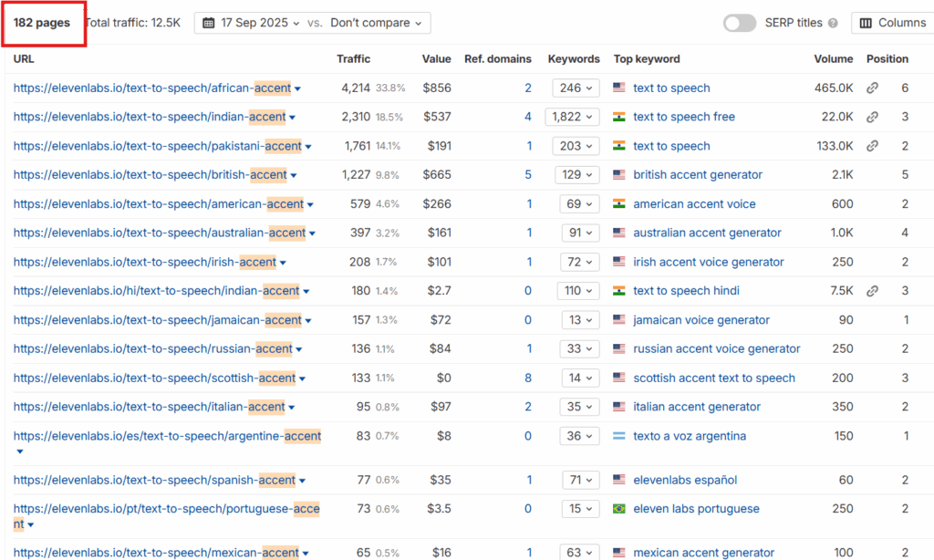Click the US flag next to british accent generator

619,174
